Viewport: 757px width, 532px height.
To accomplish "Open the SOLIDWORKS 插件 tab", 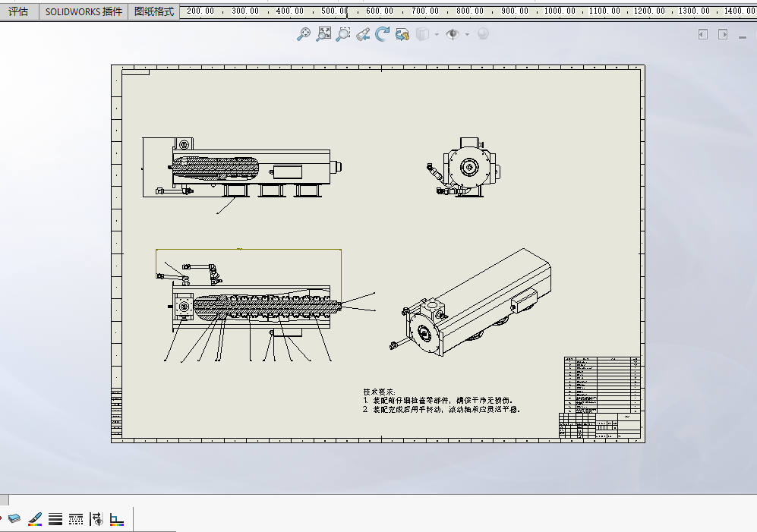I will coord(84,11).
